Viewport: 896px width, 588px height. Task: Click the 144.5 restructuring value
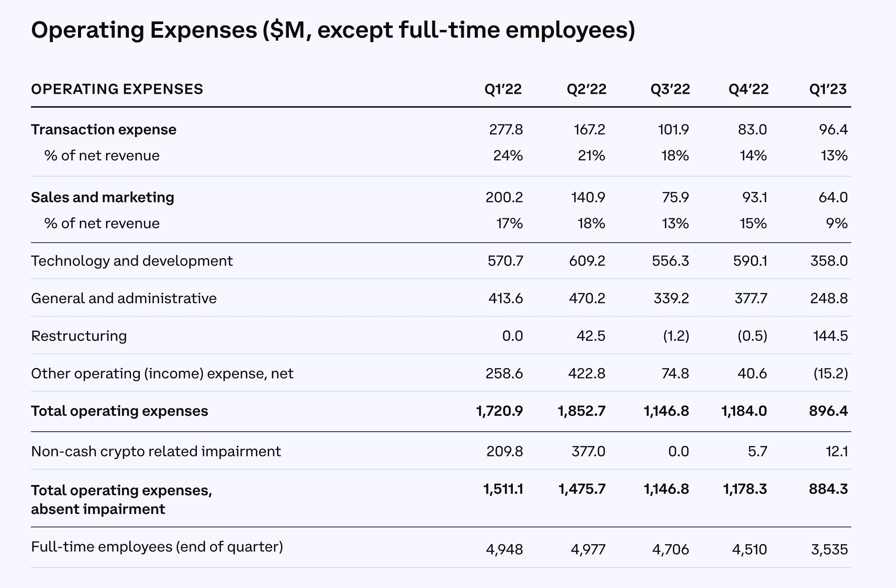click(x=830, y=336)
